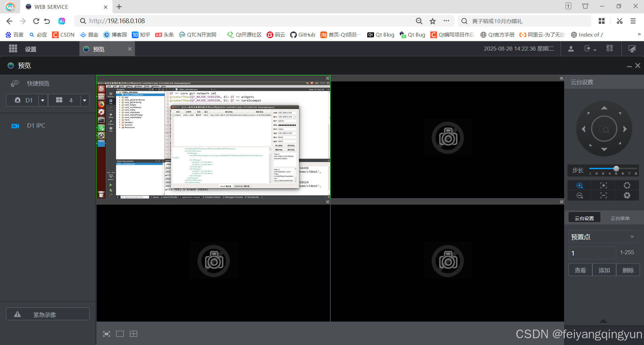This screenshot has height=345, width=644.
Task: Click focus plus bracket icon
Action: pos(603,186)
